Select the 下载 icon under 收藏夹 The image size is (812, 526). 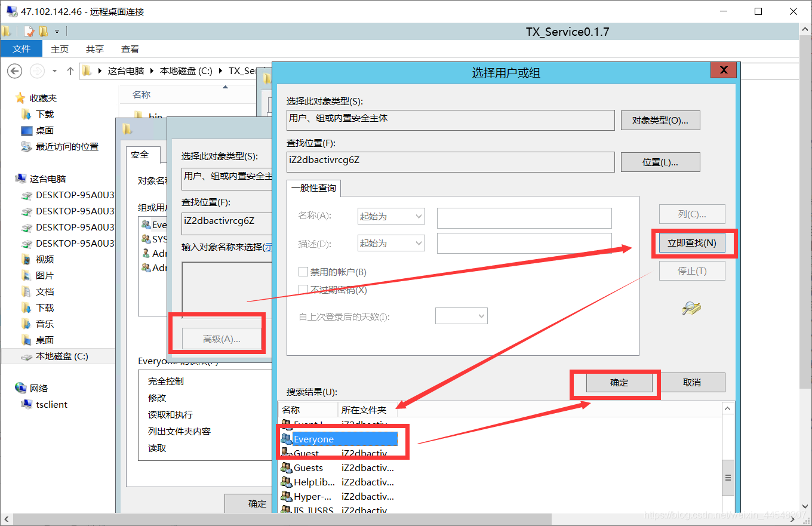(26, 114)
